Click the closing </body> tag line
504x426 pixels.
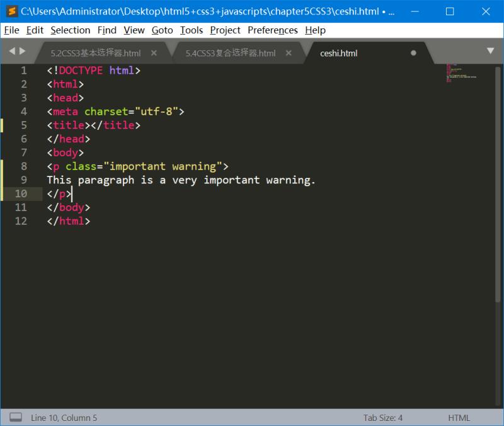coord(69,207)
